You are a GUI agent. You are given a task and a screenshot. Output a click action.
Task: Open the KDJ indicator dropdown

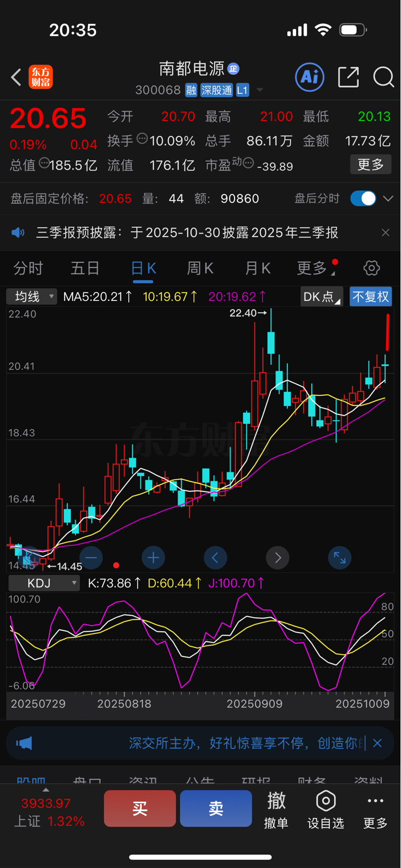click(44, 583)
